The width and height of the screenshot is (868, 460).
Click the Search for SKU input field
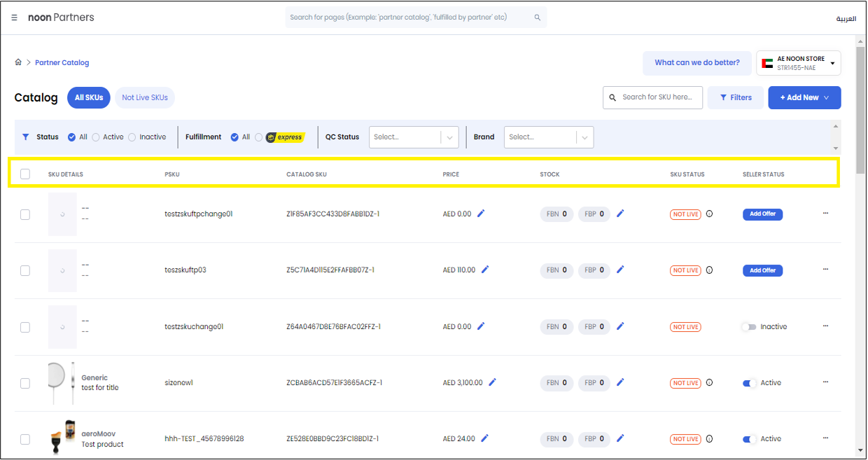click(x=658, y=98)
